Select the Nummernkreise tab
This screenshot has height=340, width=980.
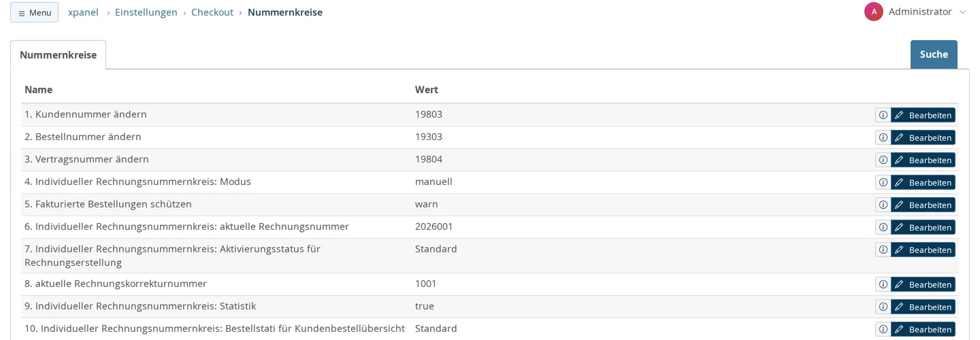pyautogui.click(x=58, y=55)
